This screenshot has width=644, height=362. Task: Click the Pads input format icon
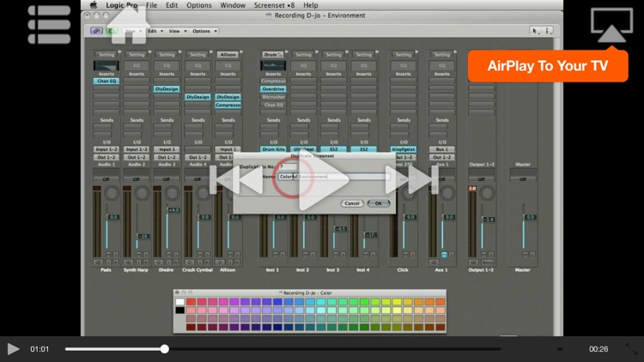98,262
